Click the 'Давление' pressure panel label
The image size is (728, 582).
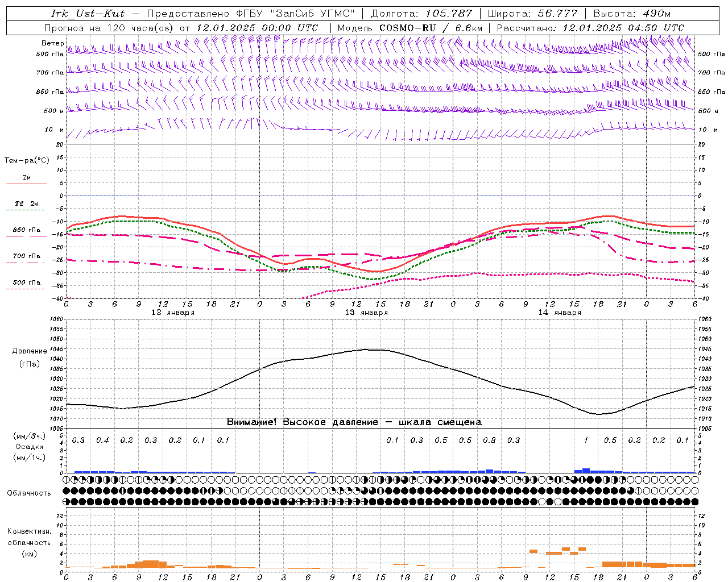(x=30, y=351)
